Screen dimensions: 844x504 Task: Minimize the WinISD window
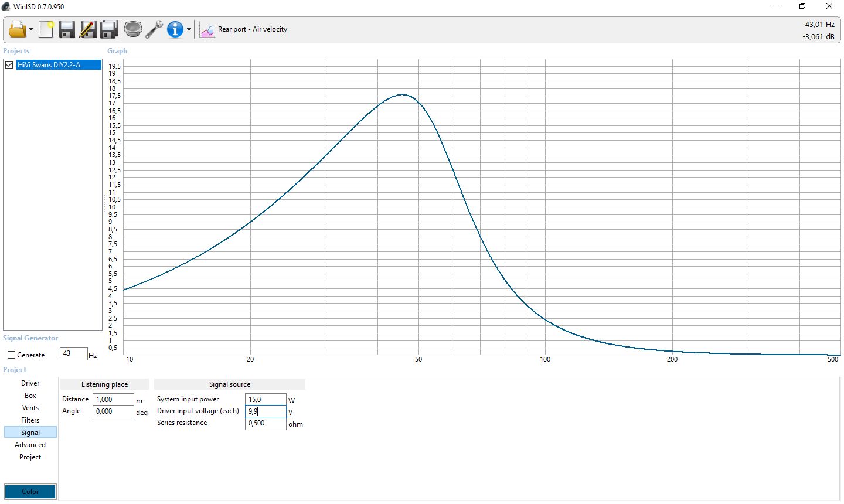pos(776,6)
